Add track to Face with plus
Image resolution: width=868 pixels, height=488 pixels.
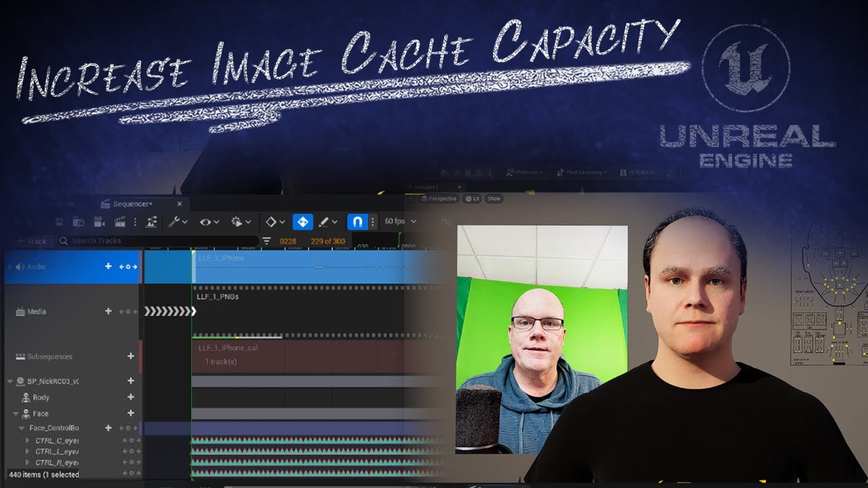131,413
